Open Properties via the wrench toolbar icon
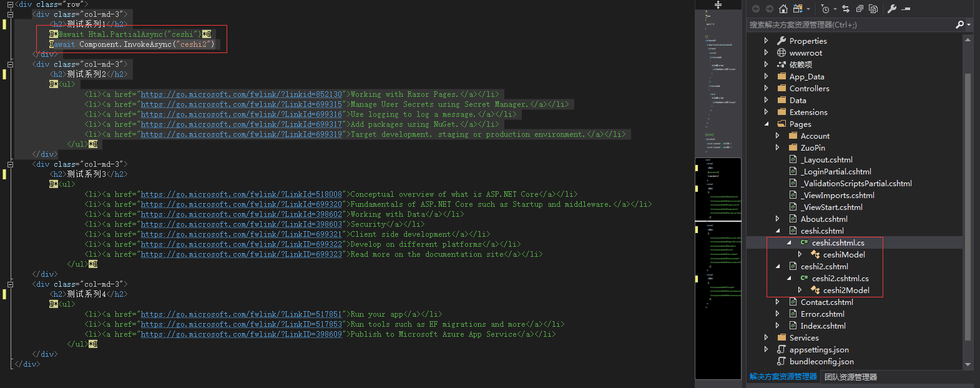980x388 pixels. pos(892,9)
